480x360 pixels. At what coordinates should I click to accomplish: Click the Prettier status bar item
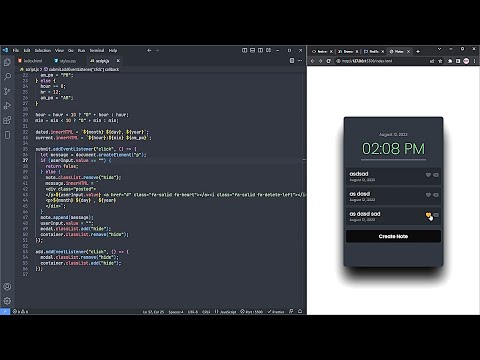click(x=276, y=312)
